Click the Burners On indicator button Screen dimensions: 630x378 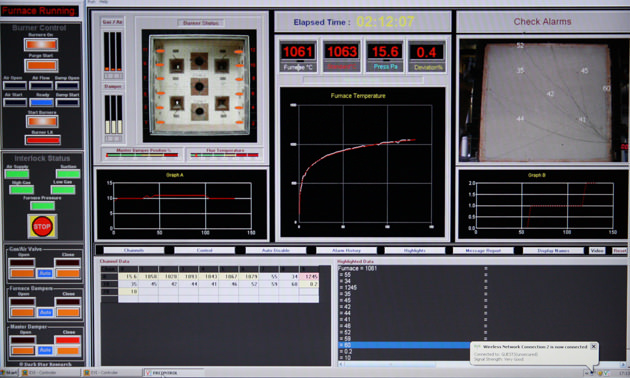point(41,45)
